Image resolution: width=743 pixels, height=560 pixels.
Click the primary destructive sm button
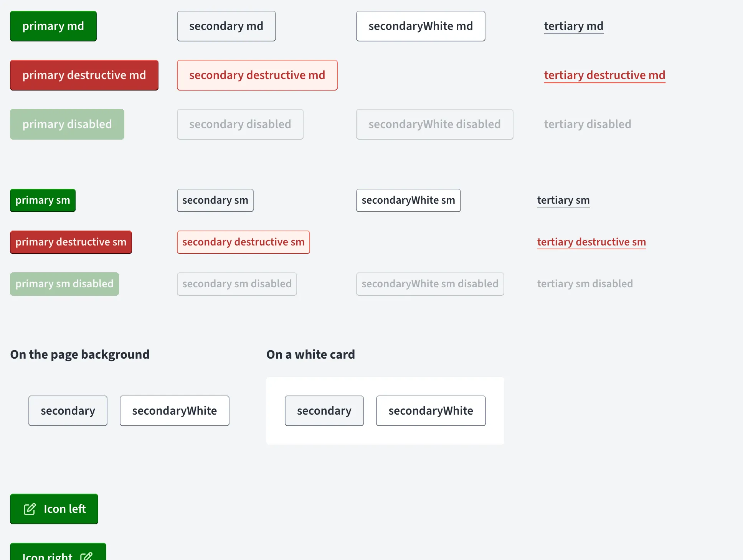[x=71, y=242]
